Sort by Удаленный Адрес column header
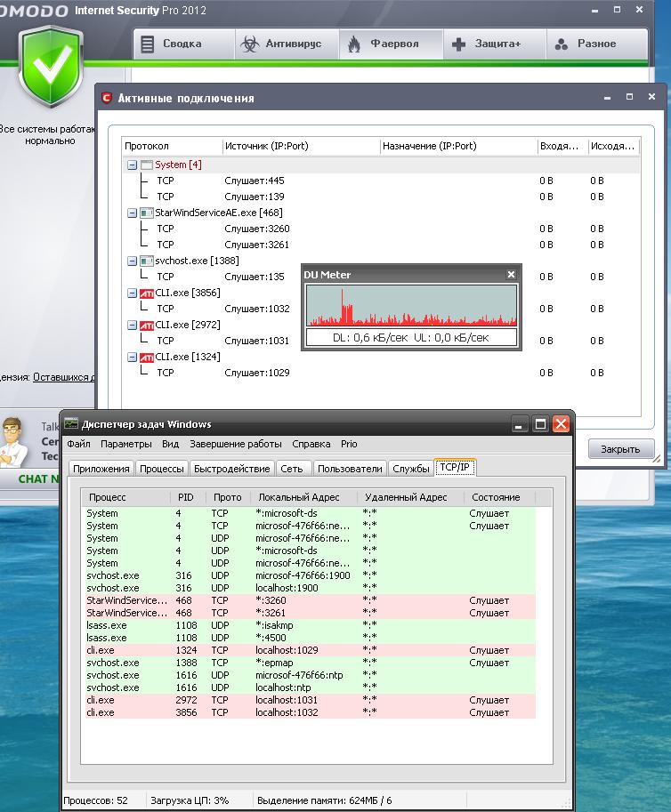The height and width of the screenshot is (812, 671). point(410,497)
